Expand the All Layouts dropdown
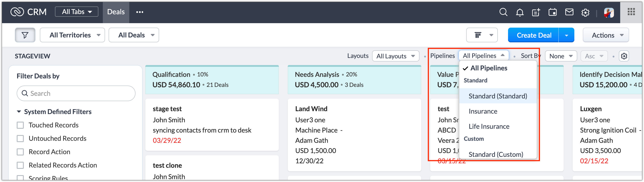The image size is (644, 182). (395, 56)
